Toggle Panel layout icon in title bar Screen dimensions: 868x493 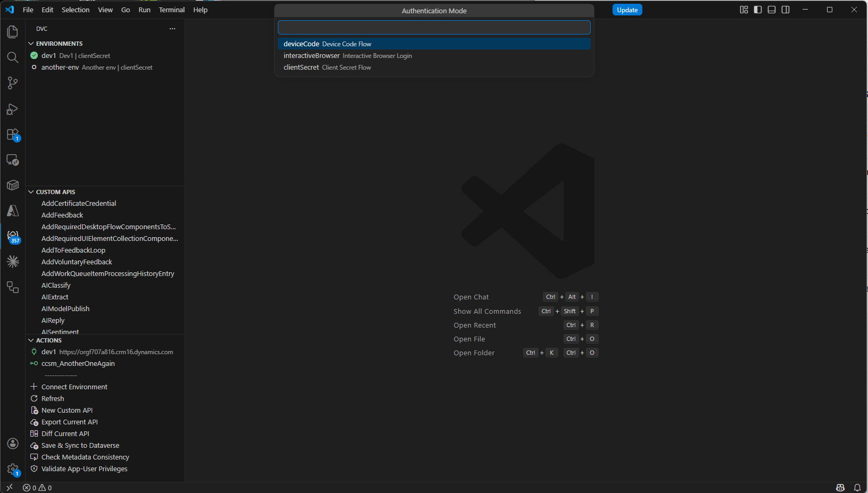pos(772,10)
